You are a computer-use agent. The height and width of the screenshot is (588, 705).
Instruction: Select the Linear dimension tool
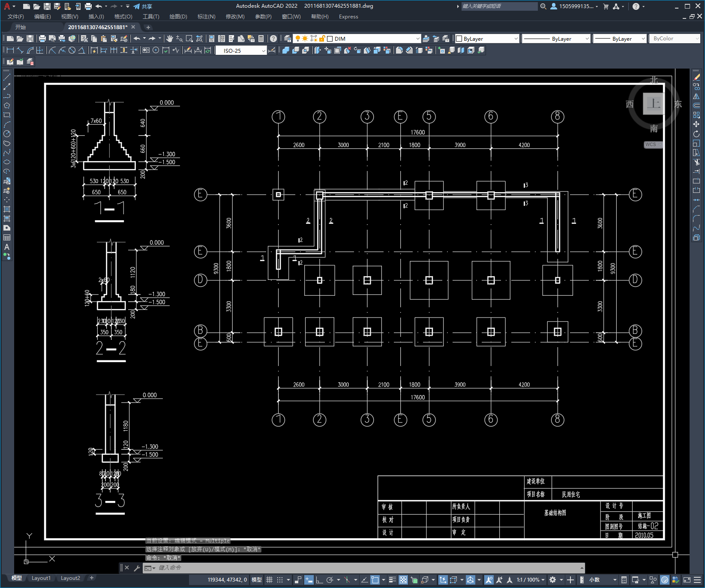click(10, 50)
